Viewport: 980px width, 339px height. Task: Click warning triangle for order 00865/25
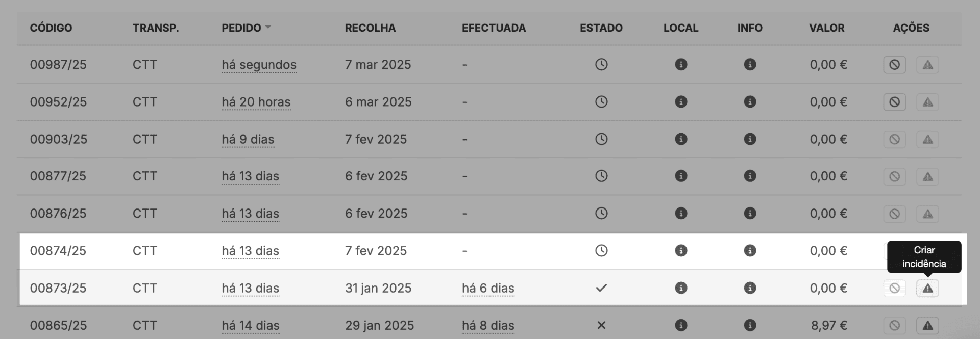pos(927,325)
